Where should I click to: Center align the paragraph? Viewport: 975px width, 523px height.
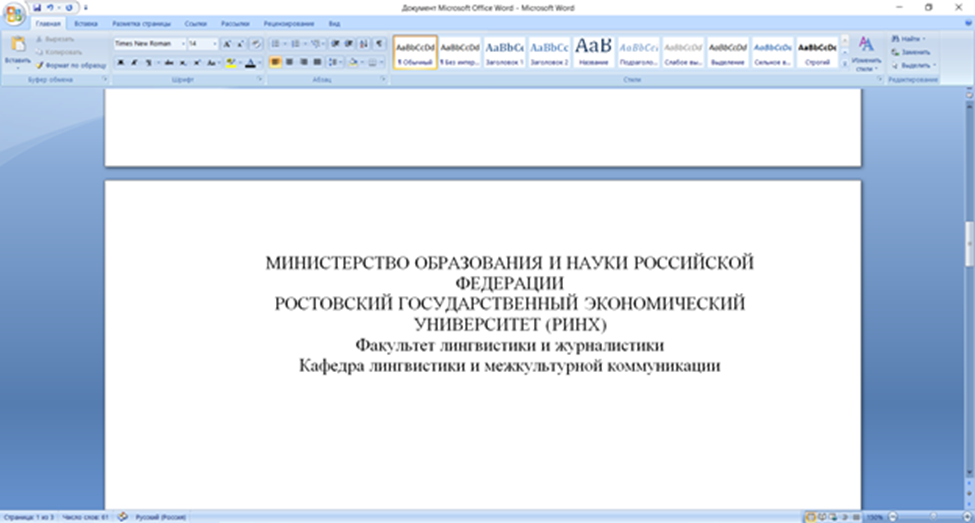pos(290,63)
